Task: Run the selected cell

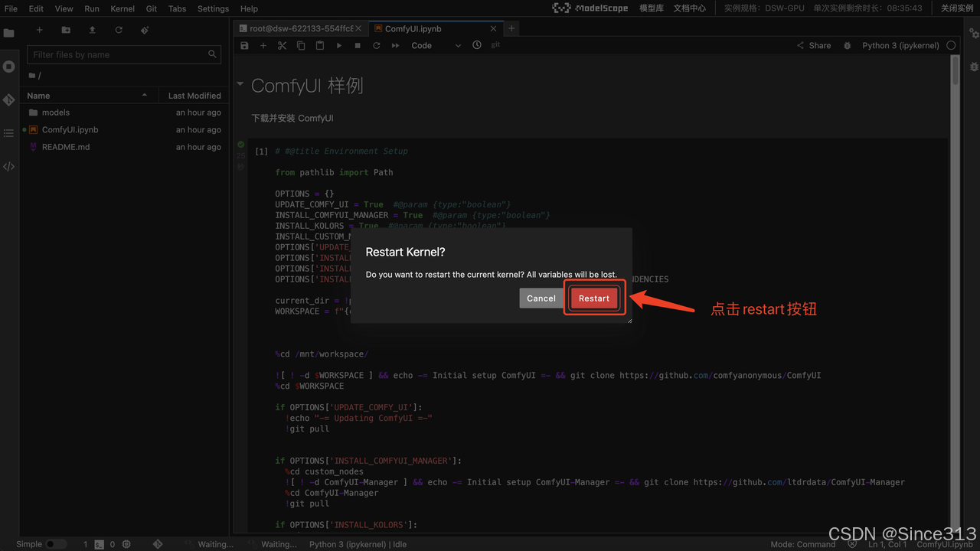Action: [339, 45]
